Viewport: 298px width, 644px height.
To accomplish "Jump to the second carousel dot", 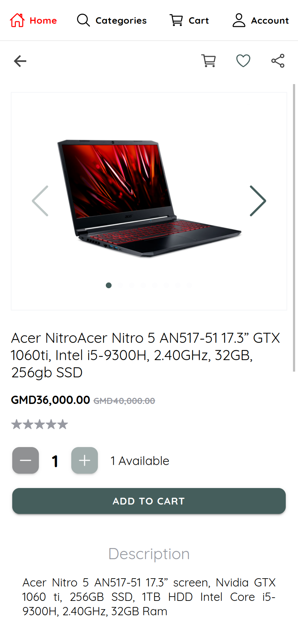I will click(x=120, y=285).
